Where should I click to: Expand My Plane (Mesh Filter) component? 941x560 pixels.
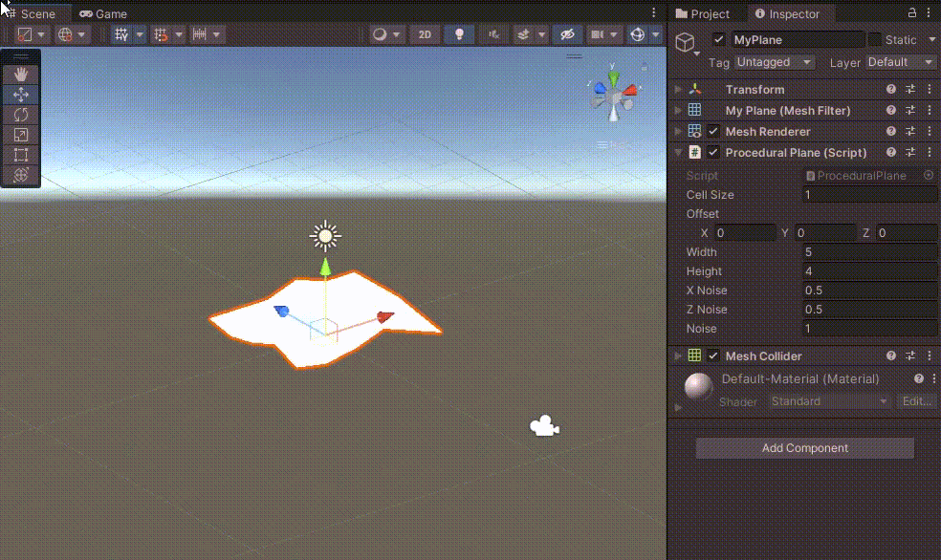click(x=679, y=110)
